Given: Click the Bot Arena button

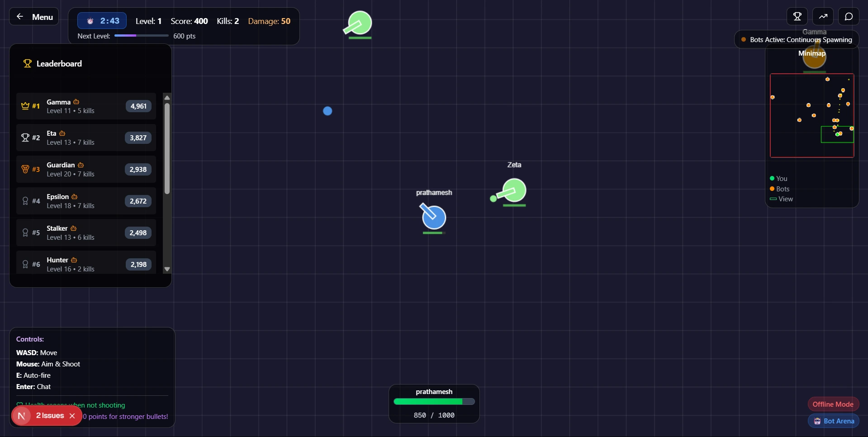Looking at the screenshot, I should pyautogui.click(x=838, y=421).
